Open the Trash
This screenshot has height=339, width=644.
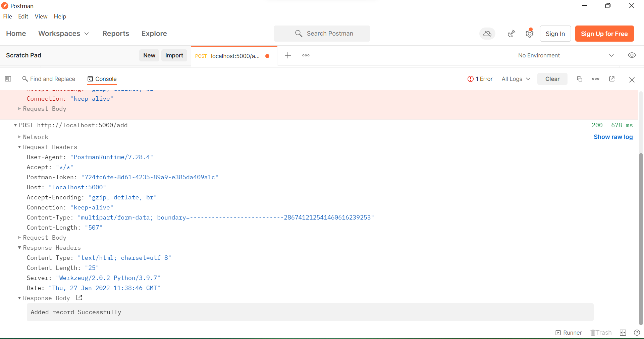point(601,333)
